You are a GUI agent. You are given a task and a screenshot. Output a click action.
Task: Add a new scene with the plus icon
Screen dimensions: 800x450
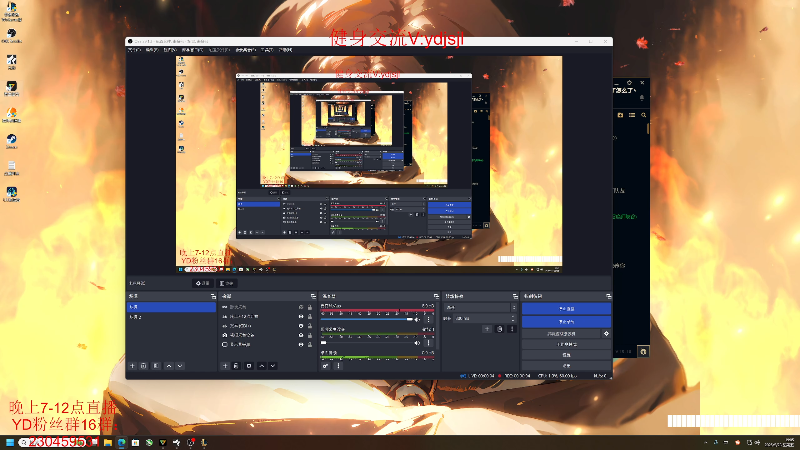point(133,366)
